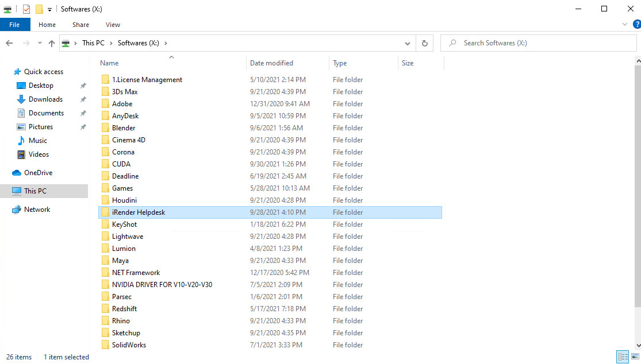This screenshot has height=364, width=641.
Task: Click the Forward navigation arrow
Action: pos(26,43)
